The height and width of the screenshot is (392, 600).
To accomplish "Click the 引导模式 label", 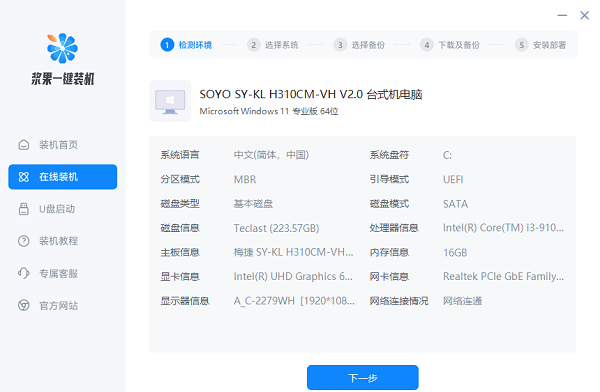I will (389, 179).
